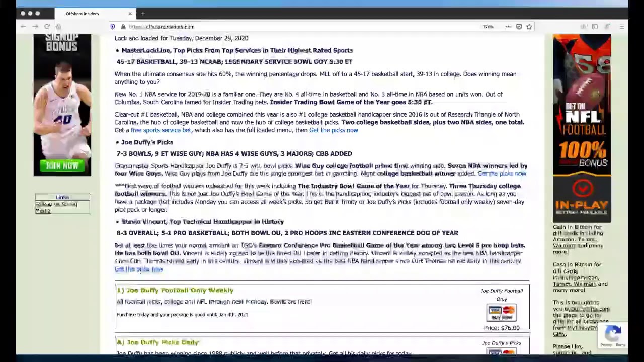The width and height of the screenshot is (644, 362).
Task: Click the browser forward arrow
Action: click(x=35, y=27)
